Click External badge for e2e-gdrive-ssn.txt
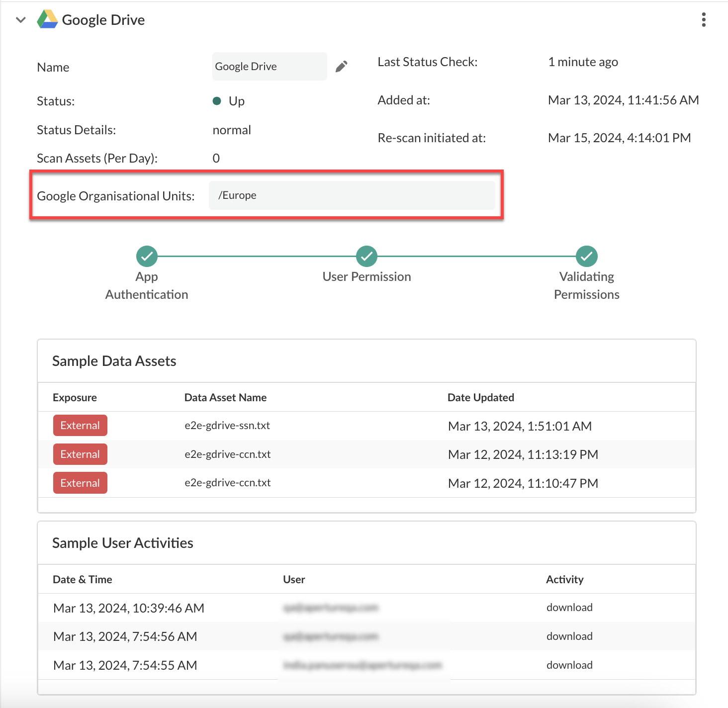Image resolution: width=728 pixels, height=708 pixels. (80, 426)
